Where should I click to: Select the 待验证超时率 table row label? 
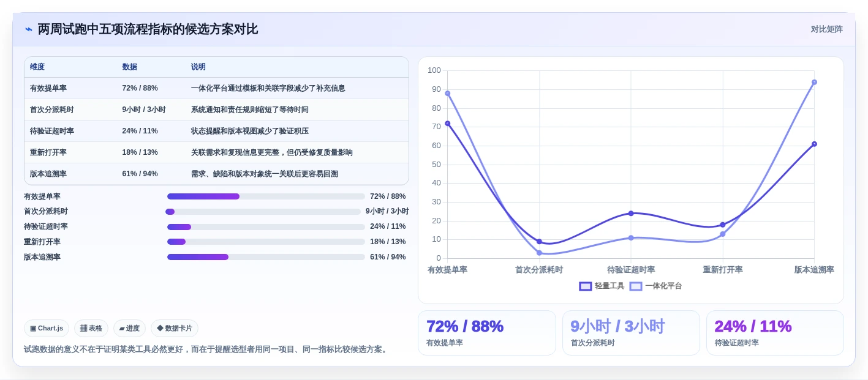coord(52,131)
